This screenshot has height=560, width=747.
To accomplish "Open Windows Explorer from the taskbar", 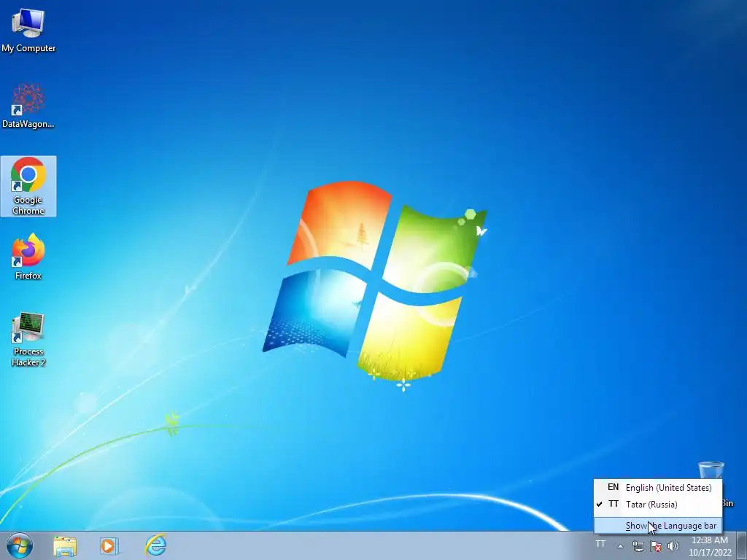I will [x=65, y=546].
